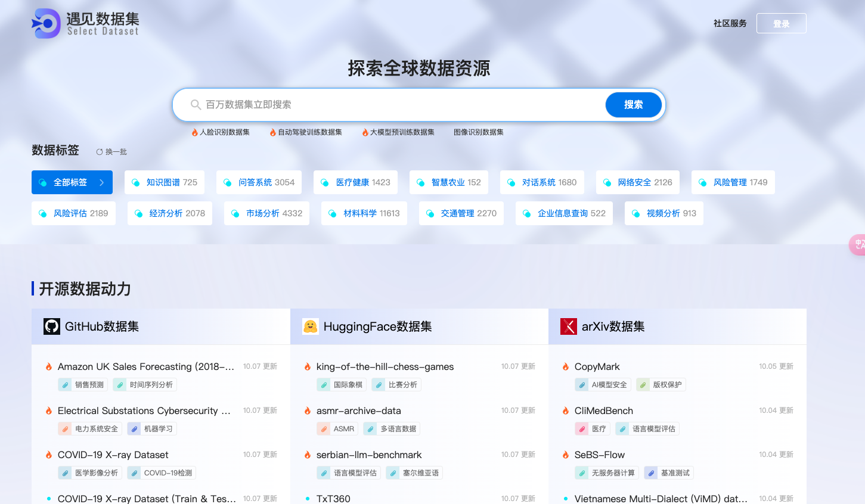Select the 医疗健康 1423 tag
865x504 pixels.
[x=355, y=182]
